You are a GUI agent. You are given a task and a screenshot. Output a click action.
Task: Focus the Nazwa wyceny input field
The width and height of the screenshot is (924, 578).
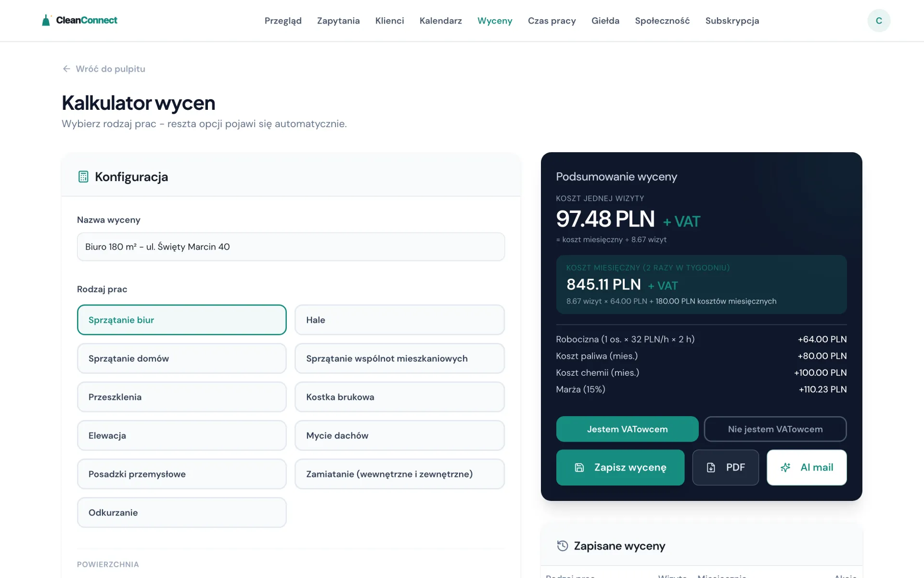tap(291, 247)
